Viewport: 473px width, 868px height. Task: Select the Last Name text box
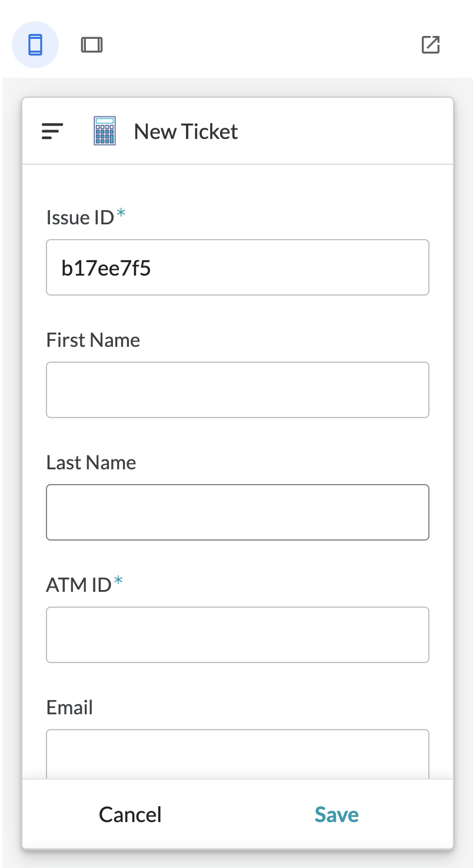tap(238, 512)
